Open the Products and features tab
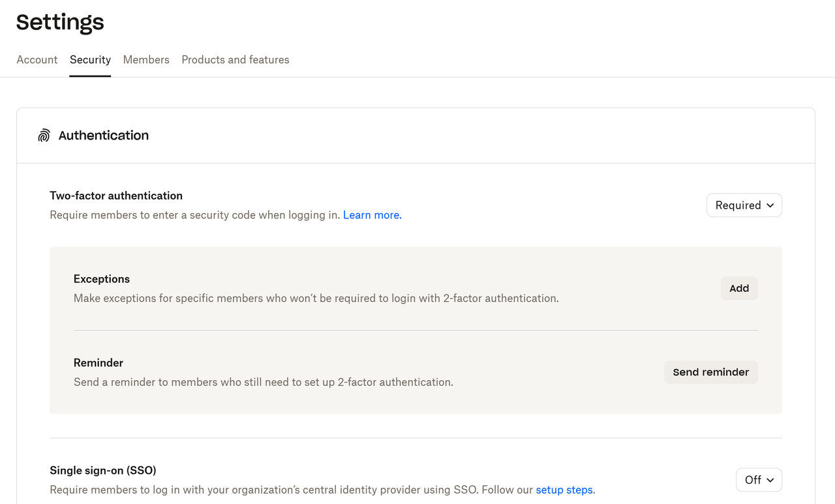Viewport: 835px width, 504px height. click(235, 59)
